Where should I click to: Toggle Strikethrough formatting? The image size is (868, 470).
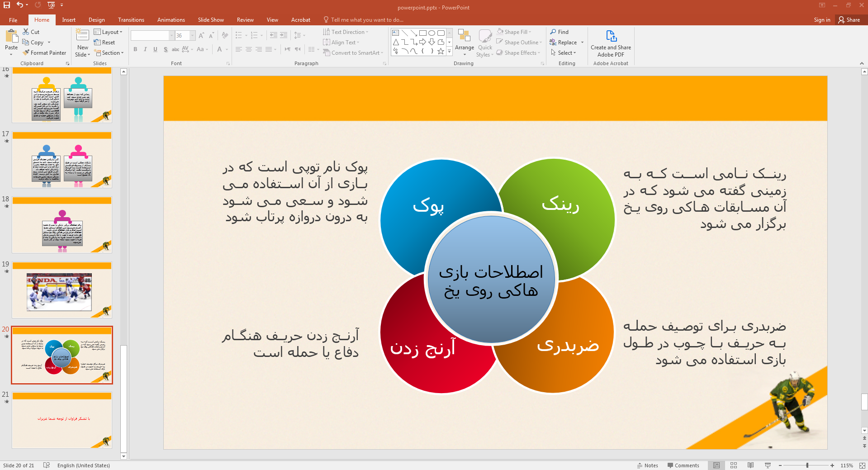[175, 49]
